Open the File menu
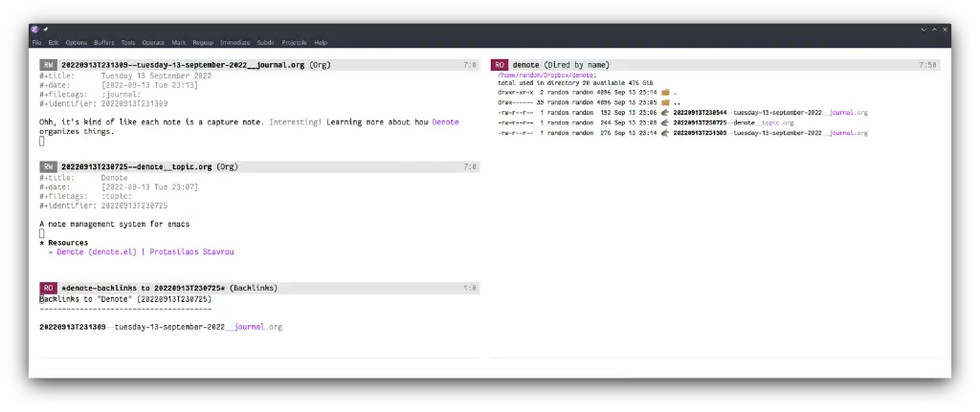Screen dimensions: 980x412 pos(36,42)
